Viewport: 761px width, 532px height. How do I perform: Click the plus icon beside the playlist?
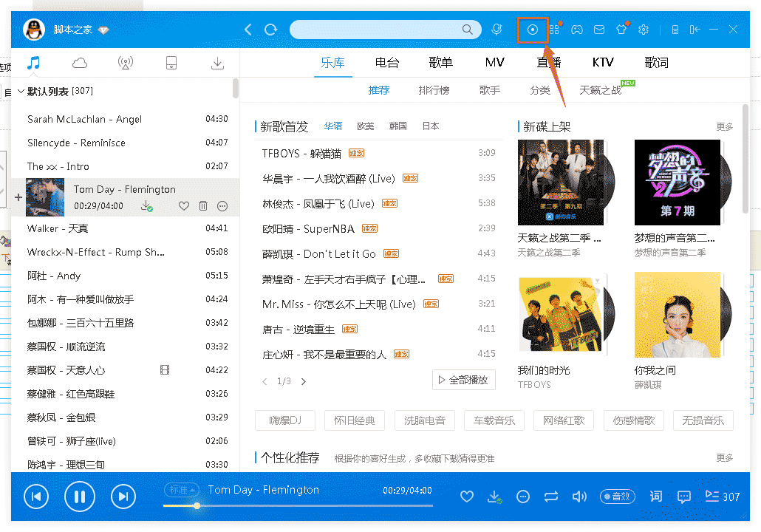point(18,197)
